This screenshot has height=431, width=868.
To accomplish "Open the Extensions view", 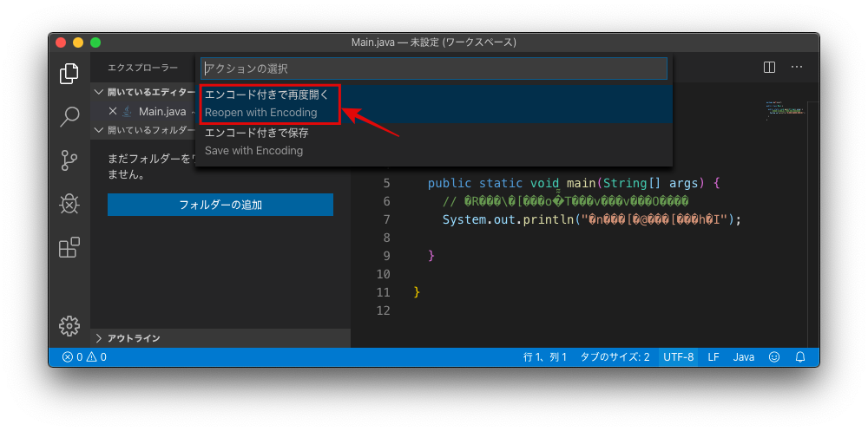I will (69, 247).
